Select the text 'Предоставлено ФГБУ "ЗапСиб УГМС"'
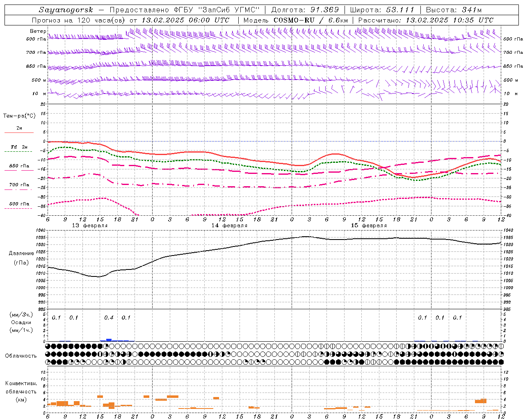The image size is (525, 420). pos(185,10)
